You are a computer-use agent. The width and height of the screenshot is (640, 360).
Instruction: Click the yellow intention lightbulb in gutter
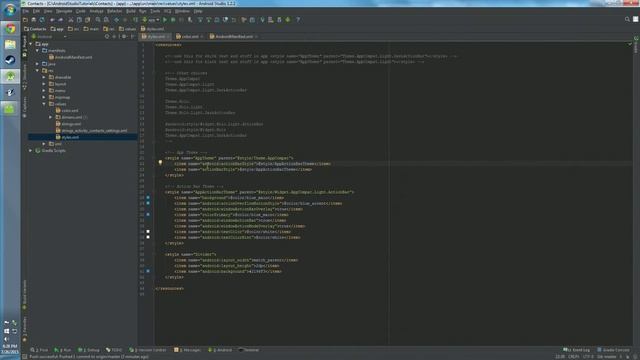pos(160,163)
